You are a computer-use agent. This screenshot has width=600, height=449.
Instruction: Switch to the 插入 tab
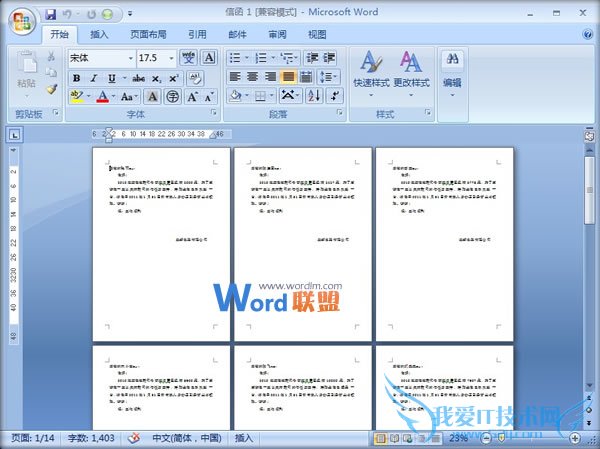[99, 34]
